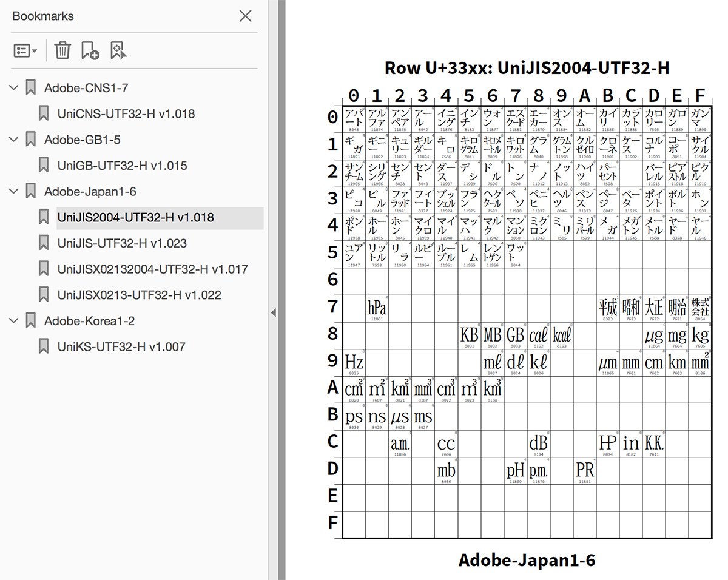Click the panel collapse arrow on divider
Image resolution: width=728 pixels, height=580 pixels.
click(x=273, y=312)
